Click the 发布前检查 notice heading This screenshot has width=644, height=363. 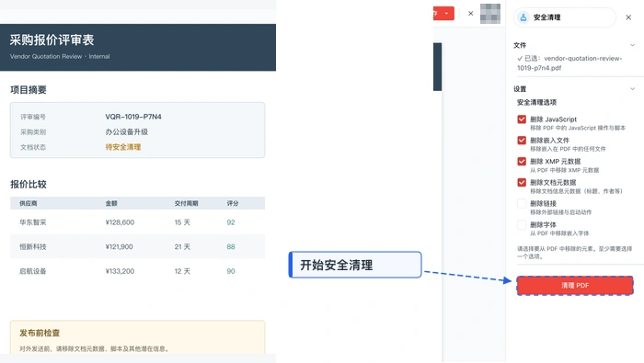[x=40, y=333]
